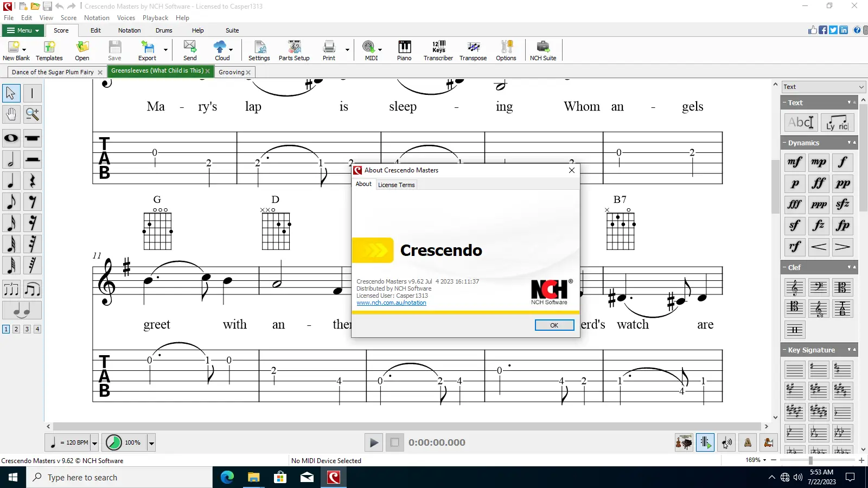
Task: Click the Windows taskbar search box
Action: point(119,477)
